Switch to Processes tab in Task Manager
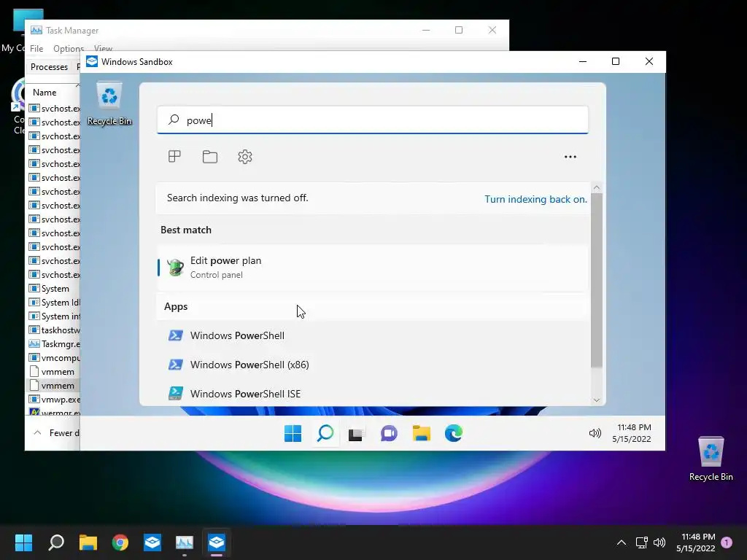 [x=49, y=67]
